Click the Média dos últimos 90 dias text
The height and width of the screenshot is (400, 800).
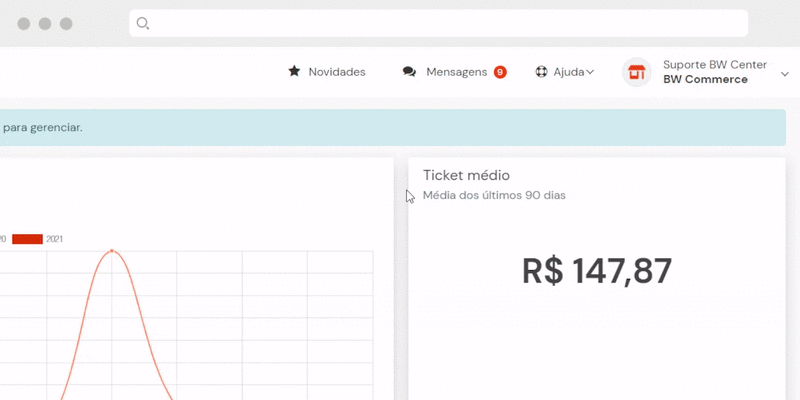(494, 195)
